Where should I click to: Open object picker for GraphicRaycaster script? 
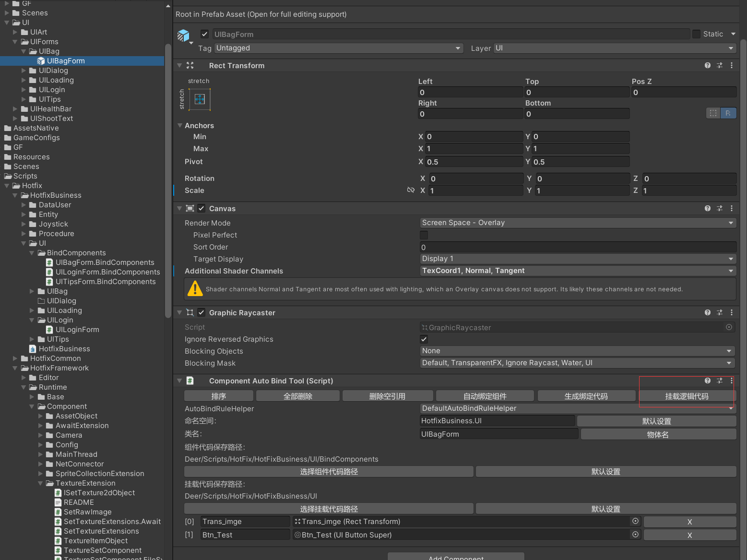(729, 327)
